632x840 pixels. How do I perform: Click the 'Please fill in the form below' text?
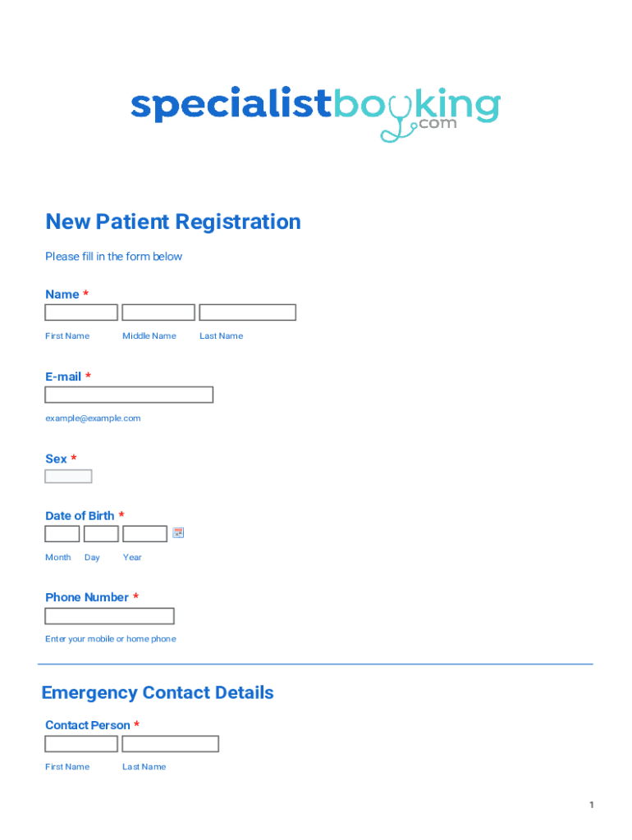113,257
